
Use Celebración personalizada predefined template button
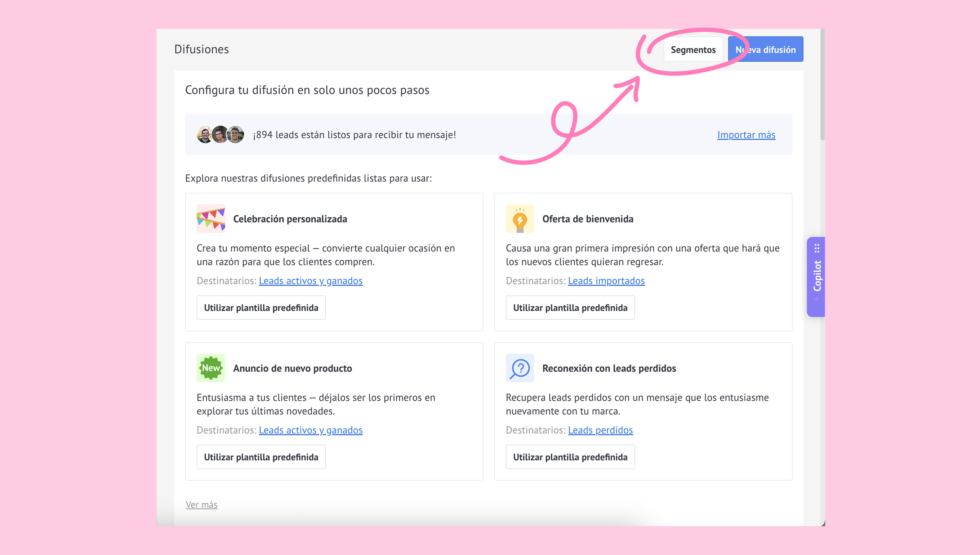[261, 308]
